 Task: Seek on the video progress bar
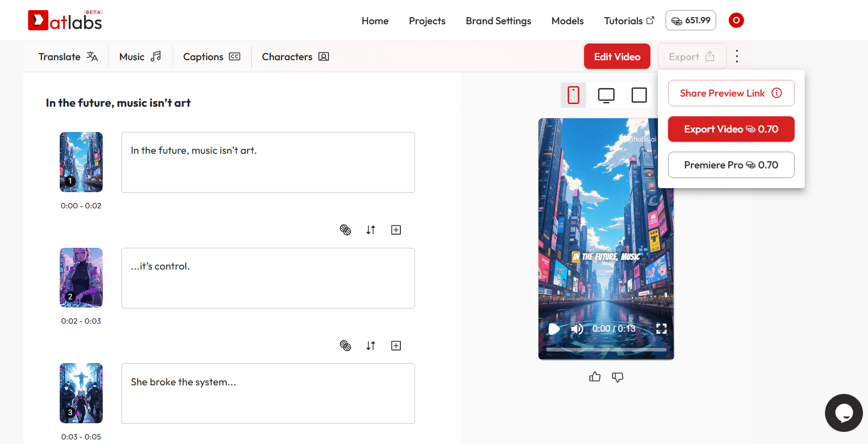pos(606,349)
